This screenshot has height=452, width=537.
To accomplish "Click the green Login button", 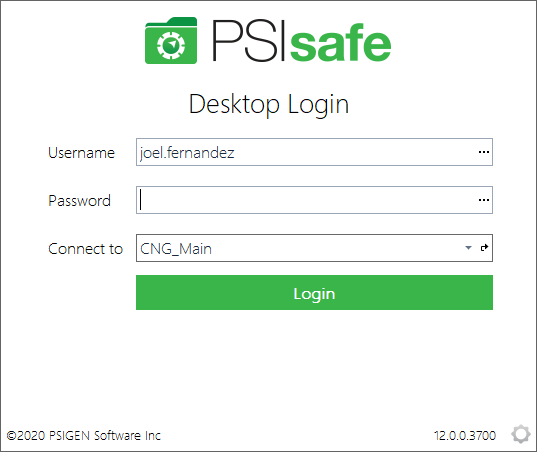I will (314, 292).
